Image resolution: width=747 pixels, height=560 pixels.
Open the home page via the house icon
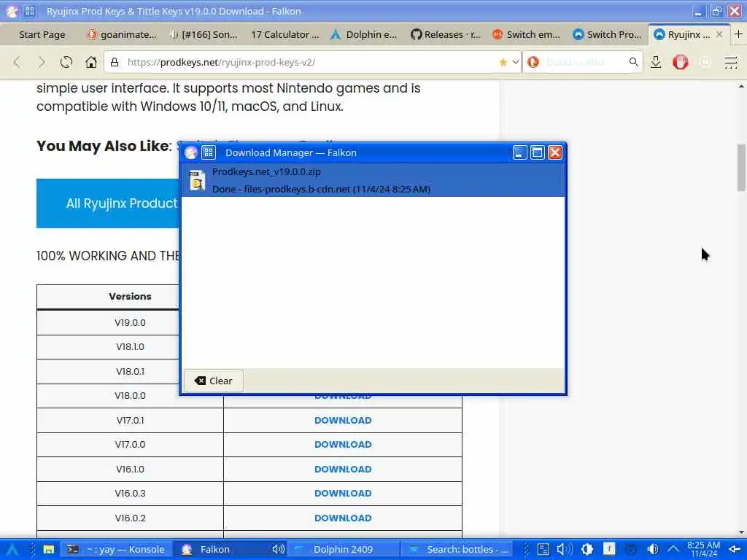pos(91,62)
